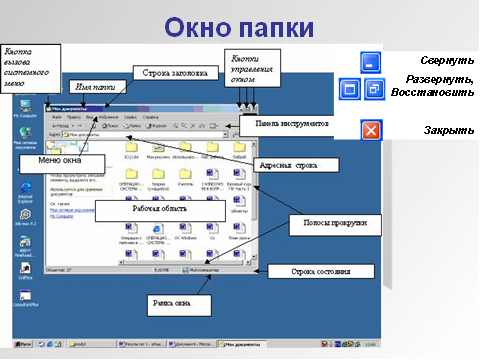Open the Сервис menu
Screen dimensions: 480x360
click(x=130, y=117)
